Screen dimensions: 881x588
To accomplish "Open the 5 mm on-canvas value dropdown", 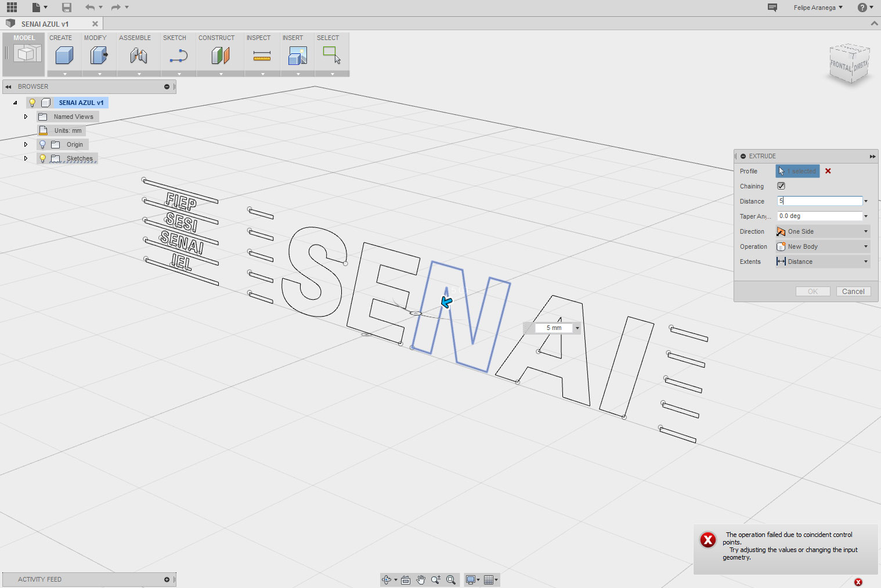I will [577, 328].
